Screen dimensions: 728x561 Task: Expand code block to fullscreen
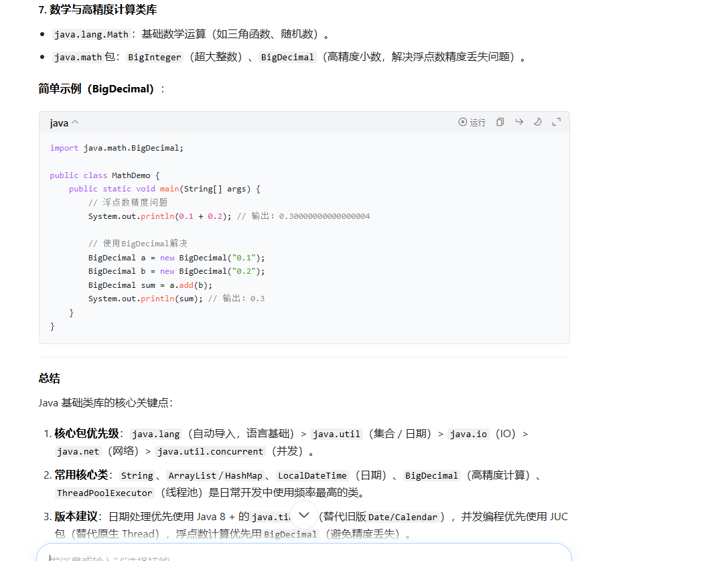tap(557, 122)
